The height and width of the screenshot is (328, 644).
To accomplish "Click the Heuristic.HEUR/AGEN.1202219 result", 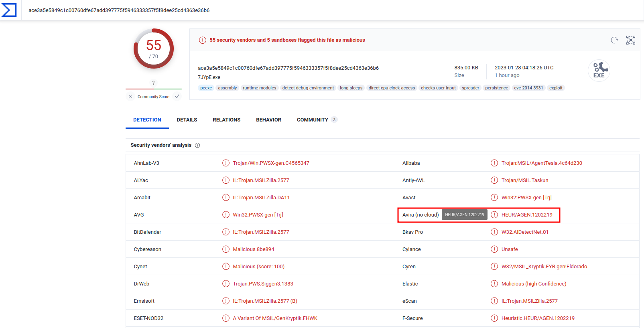I will [538, 318].
